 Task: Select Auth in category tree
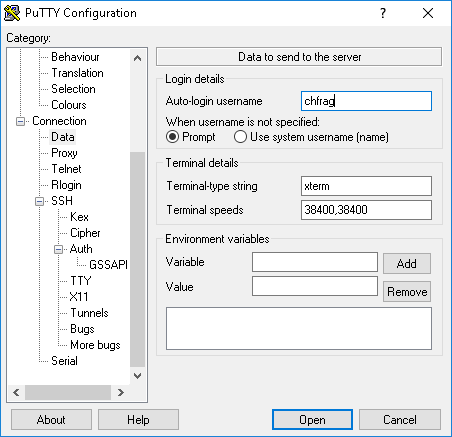point(81,249)
